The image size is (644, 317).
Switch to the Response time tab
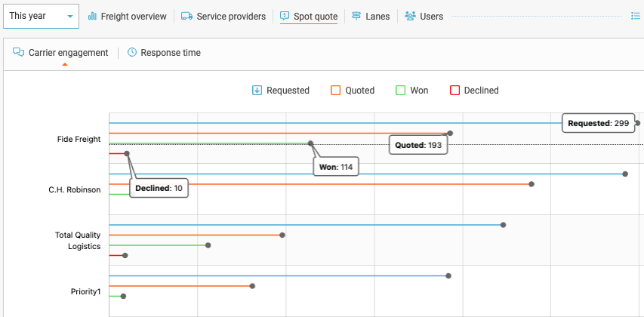point(170,53)
